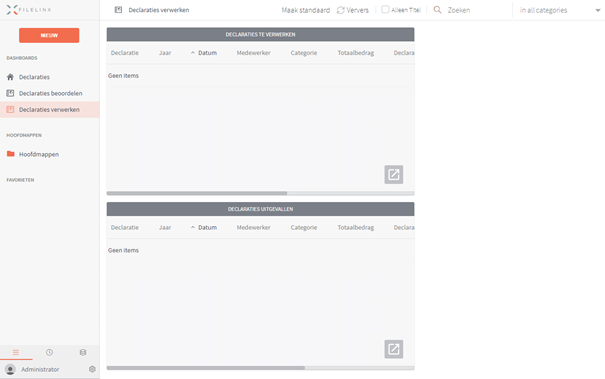
Task: Click the Ververs label
Action: pos(357,10)
